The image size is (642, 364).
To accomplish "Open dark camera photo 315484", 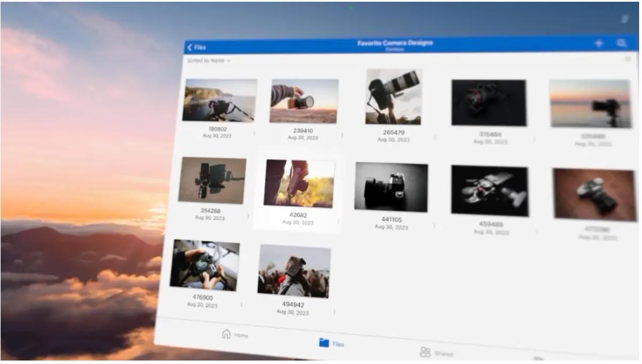I will (x=489, y=103).
